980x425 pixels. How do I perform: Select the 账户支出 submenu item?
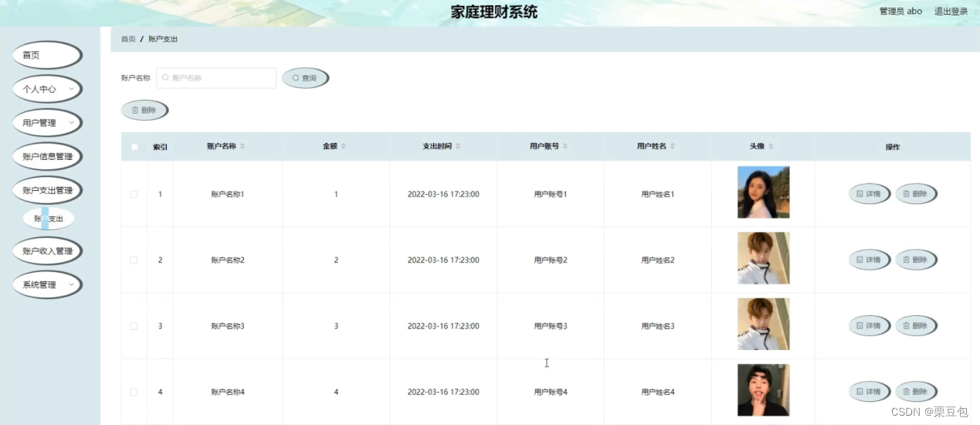49,219
